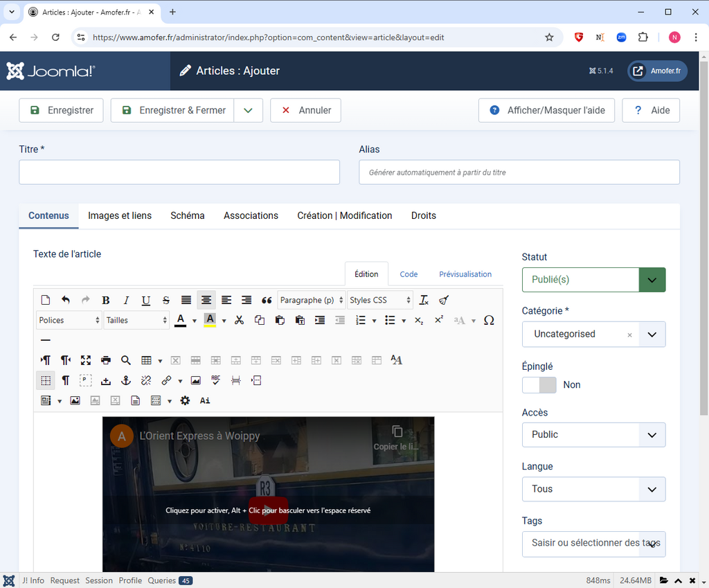Insert a horizontal line
This screenshot has width=709, height=588.
pyautogui.click(x=45, y=340)
